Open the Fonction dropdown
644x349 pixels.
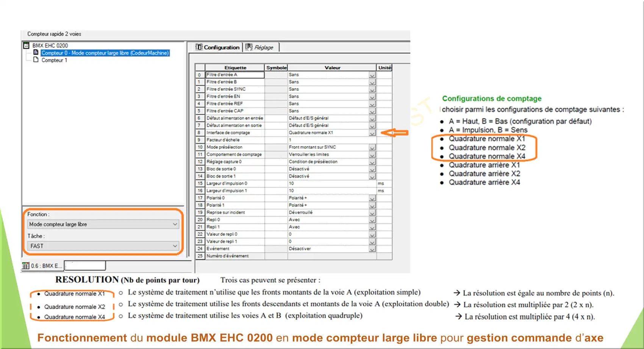(x=103, y=224)
